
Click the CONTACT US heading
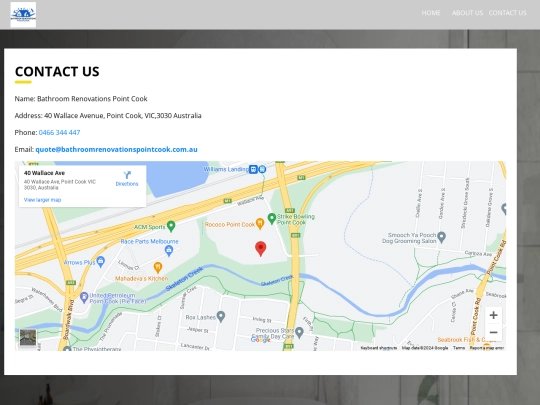tap(57, 72)
